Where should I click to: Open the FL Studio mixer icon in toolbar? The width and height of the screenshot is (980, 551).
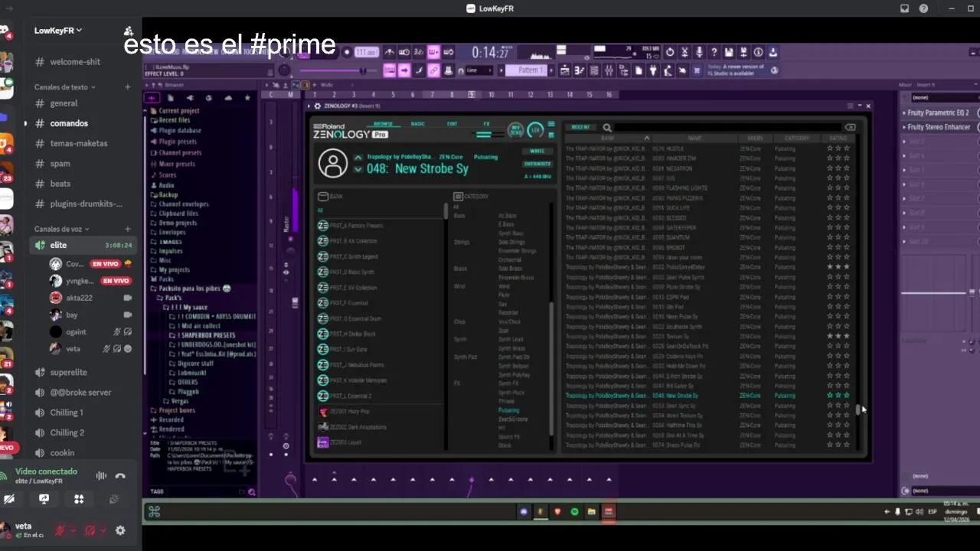pyautogui.click(x=609, y=70)
